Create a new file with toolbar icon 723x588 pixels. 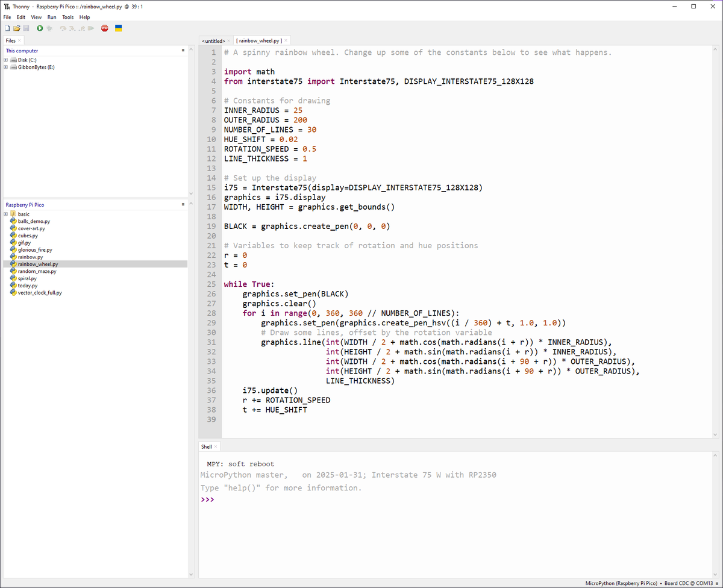pyautogui.click(x=7, y=28)
